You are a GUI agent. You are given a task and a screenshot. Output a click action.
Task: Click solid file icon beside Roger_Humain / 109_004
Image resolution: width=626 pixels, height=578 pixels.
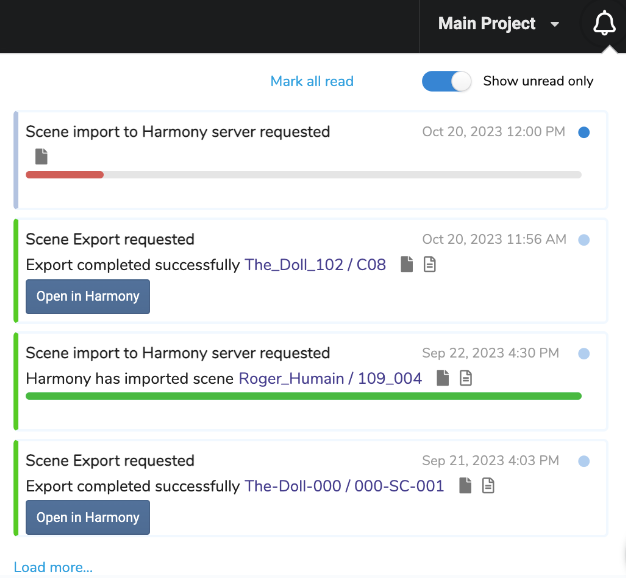coord(442,378)
